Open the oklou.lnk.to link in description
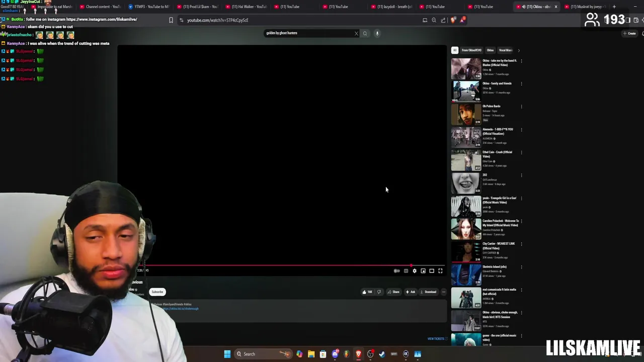 (181, 309)
